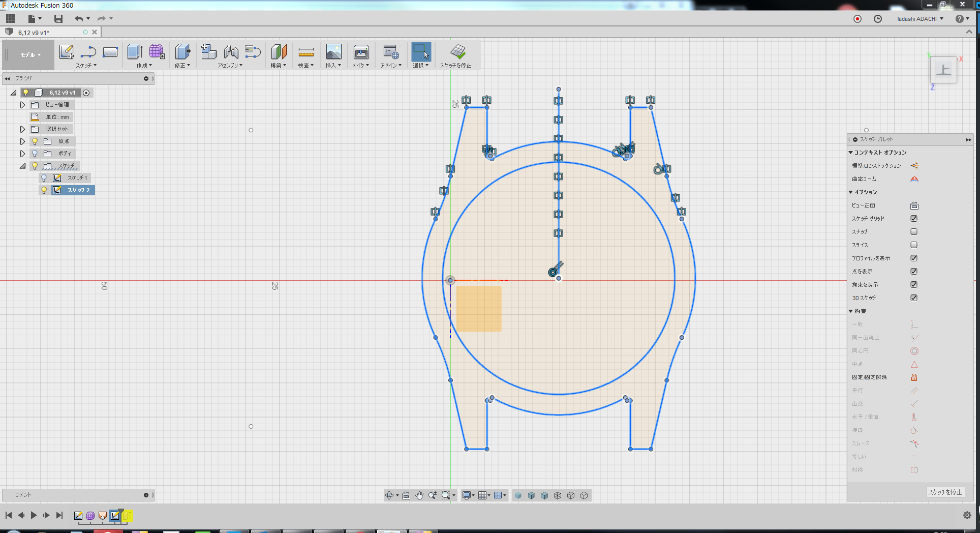Click the New Component assemble icon
The image size is (980, 533).
tap(208, 51)
